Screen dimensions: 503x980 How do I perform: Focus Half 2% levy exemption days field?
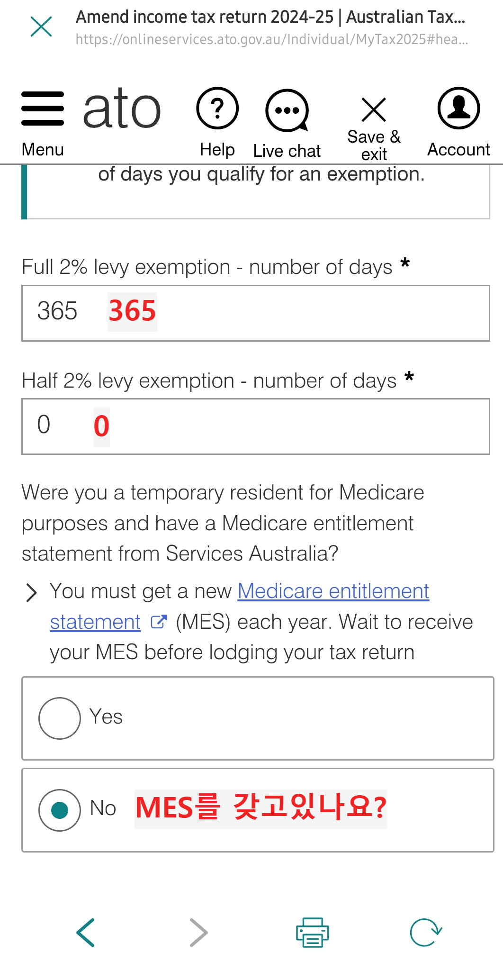[256, 426]
